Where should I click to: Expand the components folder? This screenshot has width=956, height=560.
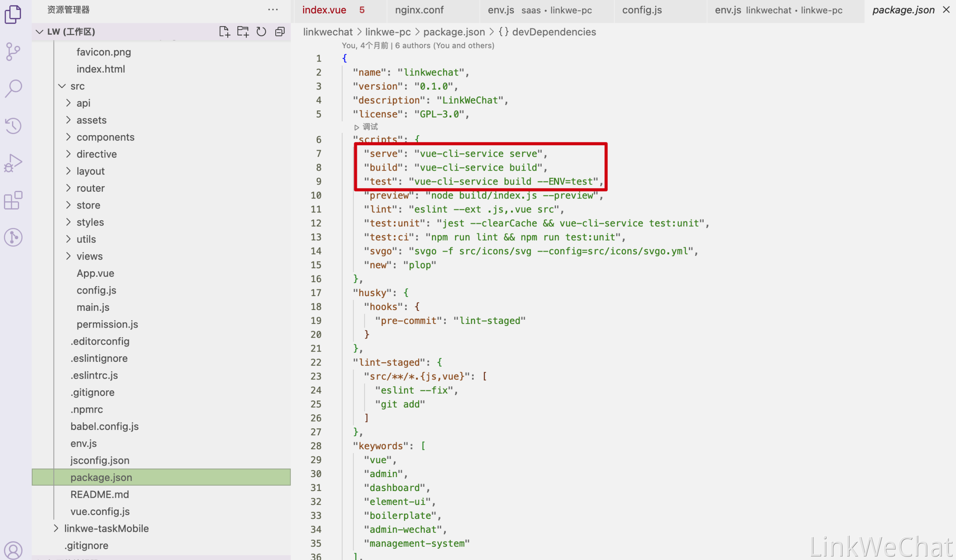(105, 137)
